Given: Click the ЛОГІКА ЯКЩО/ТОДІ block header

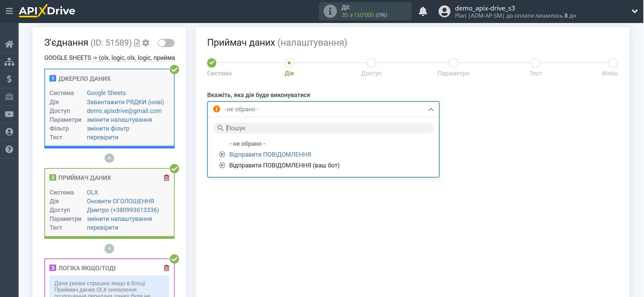Looking at the screenshot, I should point(87,268).
